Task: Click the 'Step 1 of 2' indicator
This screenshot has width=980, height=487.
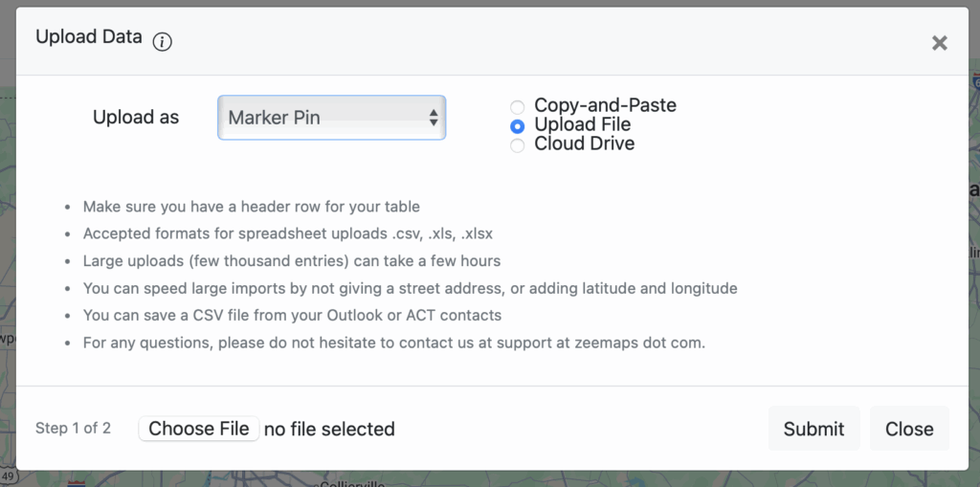Action: [73, 428]
